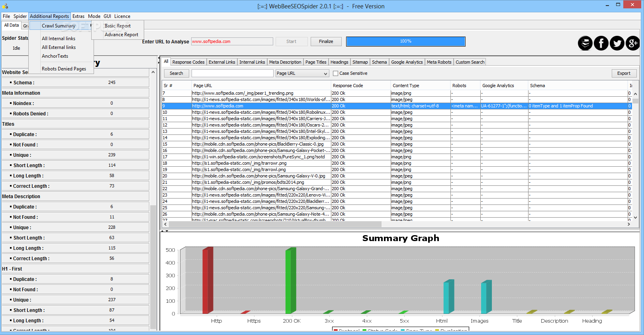Switch to the Custom Search tab
Screen dimensions: 644x335
(x=470, y=62)
